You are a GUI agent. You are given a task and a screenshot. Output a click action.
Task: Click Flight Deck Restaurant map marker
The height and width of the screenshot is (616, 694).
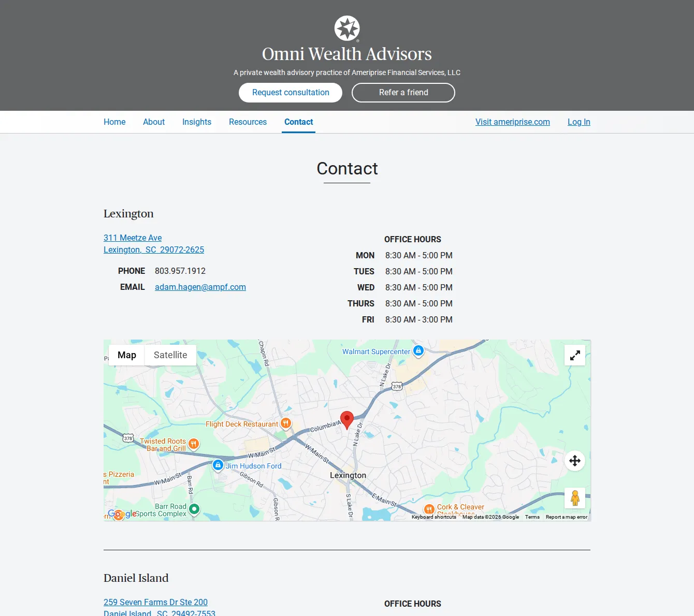285,423
